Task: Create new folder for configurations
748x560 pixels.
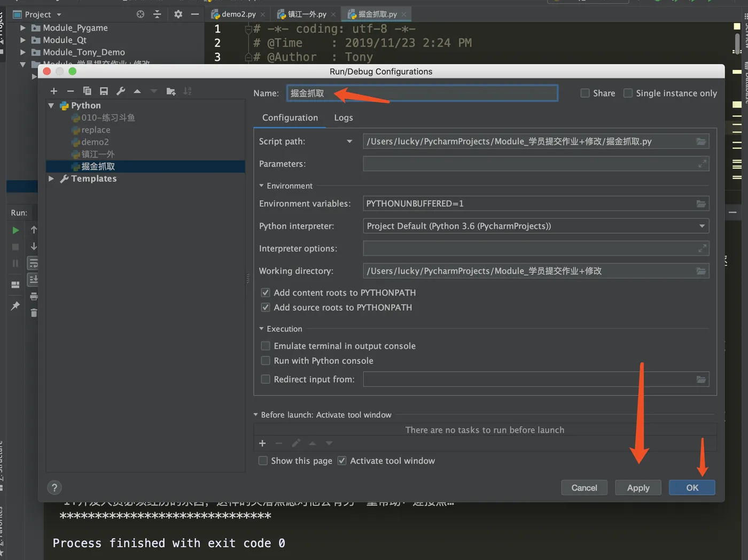Action: pos(171,91)
